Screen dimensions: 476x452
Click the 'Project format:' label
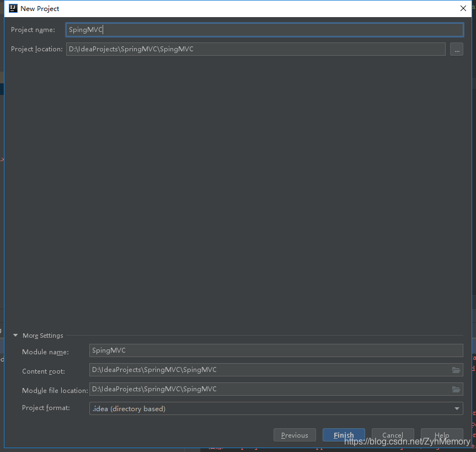[x=46, y=408]
